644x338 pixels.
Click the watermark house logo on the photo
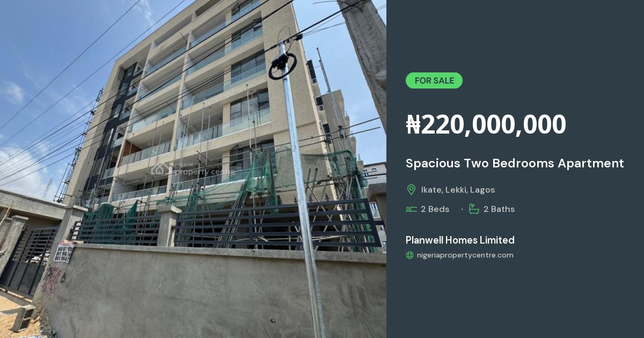pyautogui.click(x=160, y=168)
